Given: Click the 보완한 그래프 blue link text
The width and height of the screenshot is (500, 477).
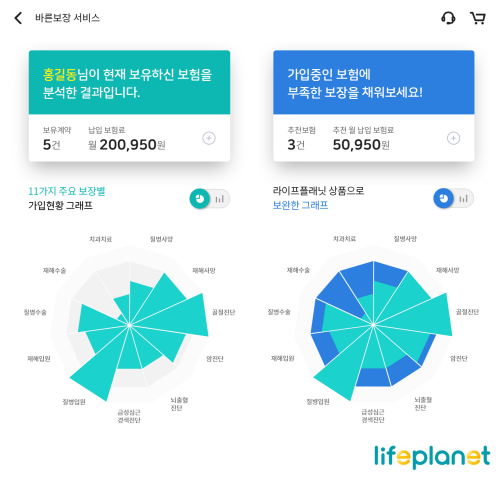Looking at the screenshot, I should click(300, 205).
